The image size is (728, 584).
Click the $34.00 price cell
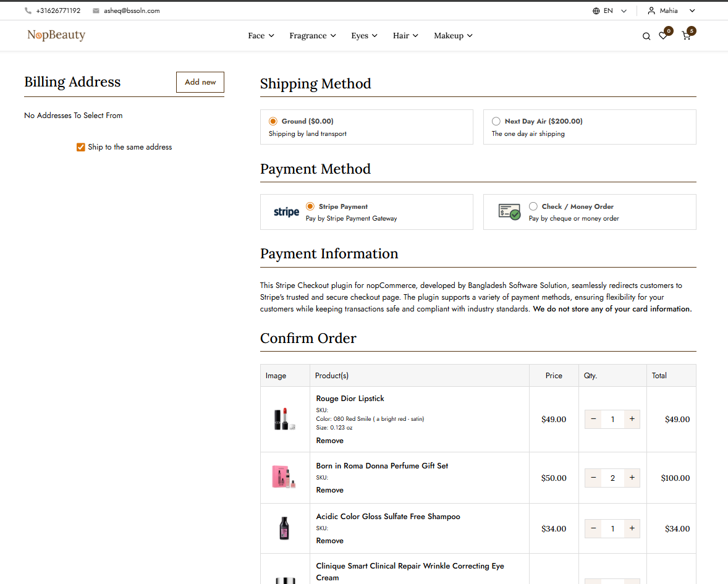[x=554, y=528]
